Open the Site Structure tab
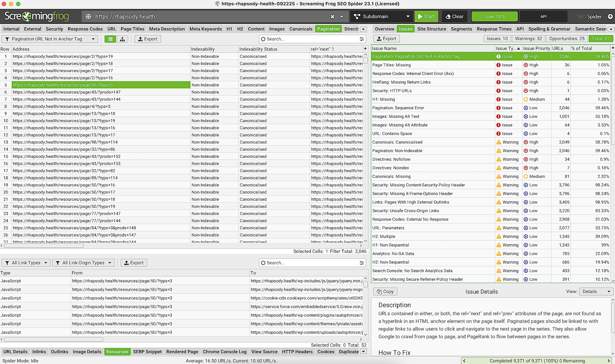This screenshot has width=615, height=364. tap(431, 29)
